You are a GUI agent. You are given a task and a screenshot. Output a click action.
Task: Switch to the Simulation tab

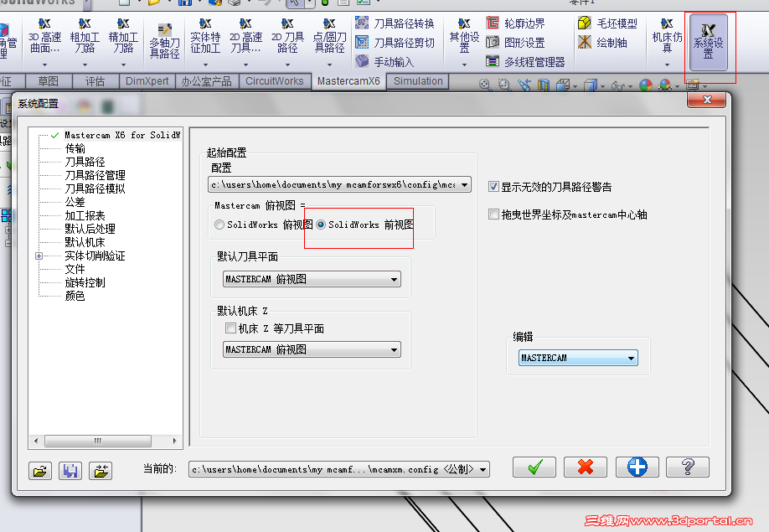(x=418, y=81)
